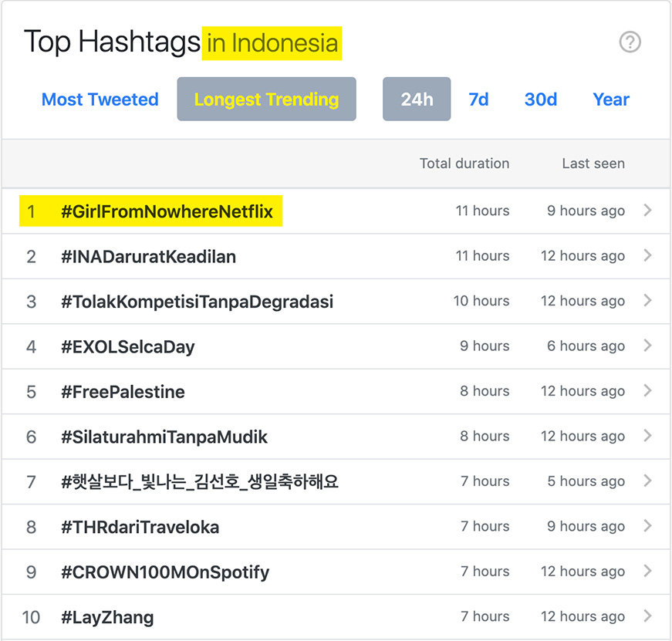Click #CROWN100MOnSpotify hashtag
This screenshot has width=672, height=641.
click(165, 572)
